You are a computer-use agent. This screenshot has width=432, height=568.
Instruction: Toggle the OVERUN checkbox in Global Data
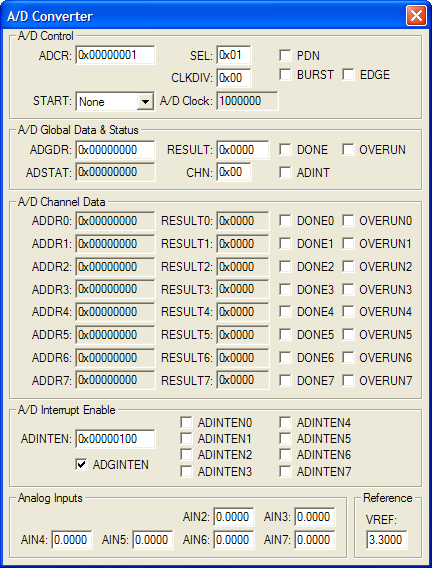[348, 150]
